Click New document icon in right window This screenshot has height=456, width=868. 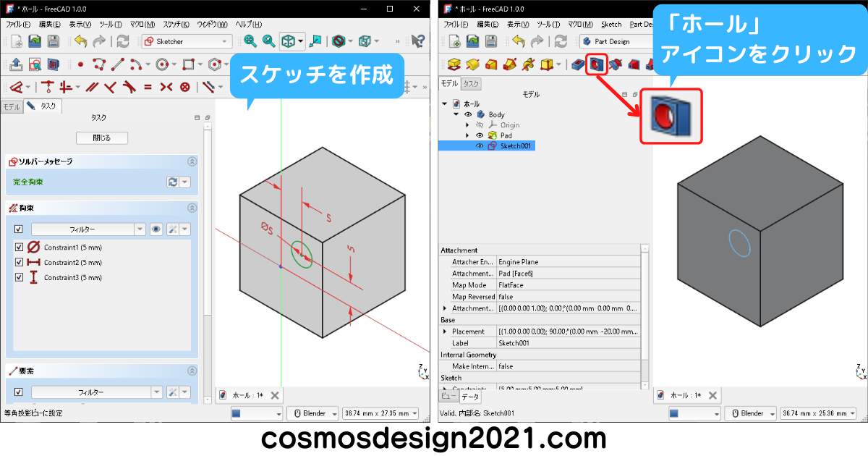[x=454, y=41]
